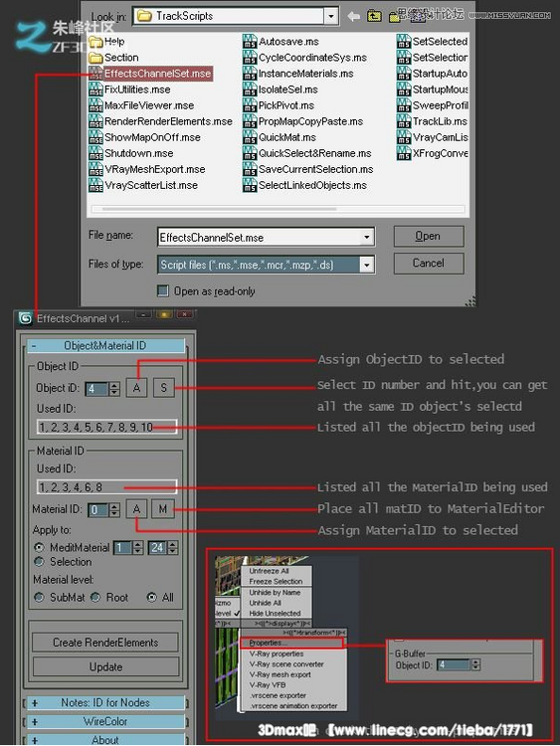This screenshot has width=560, height=746.
Task: Open Properties... in the context menu
Action: (291, 644)
